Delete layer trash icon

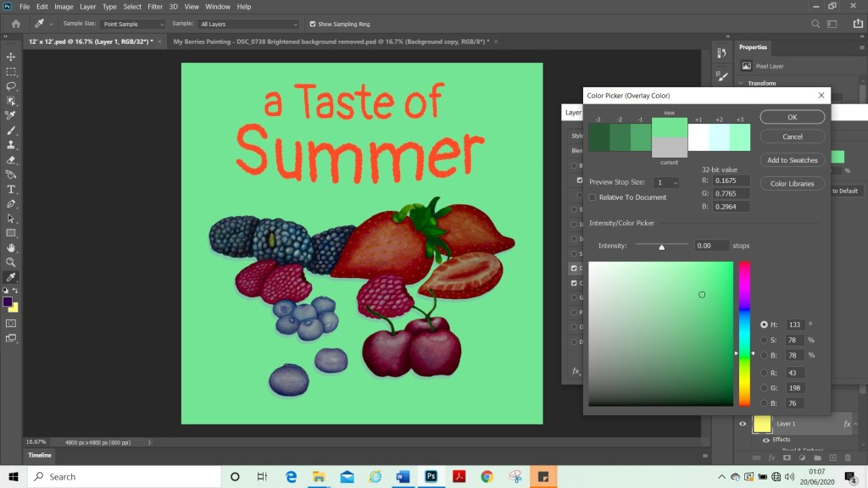(848, 457)
